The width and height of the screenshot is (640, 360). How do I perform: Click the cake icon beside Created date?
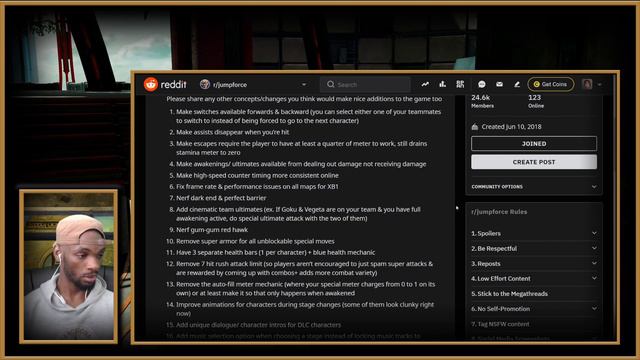(475, 127)
